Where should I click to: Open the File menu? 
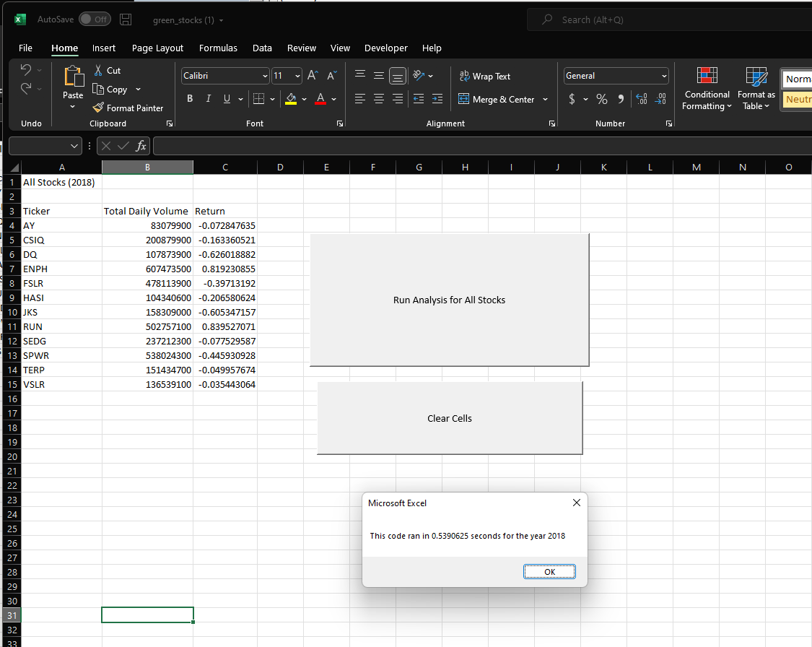(x=25, y=48)
